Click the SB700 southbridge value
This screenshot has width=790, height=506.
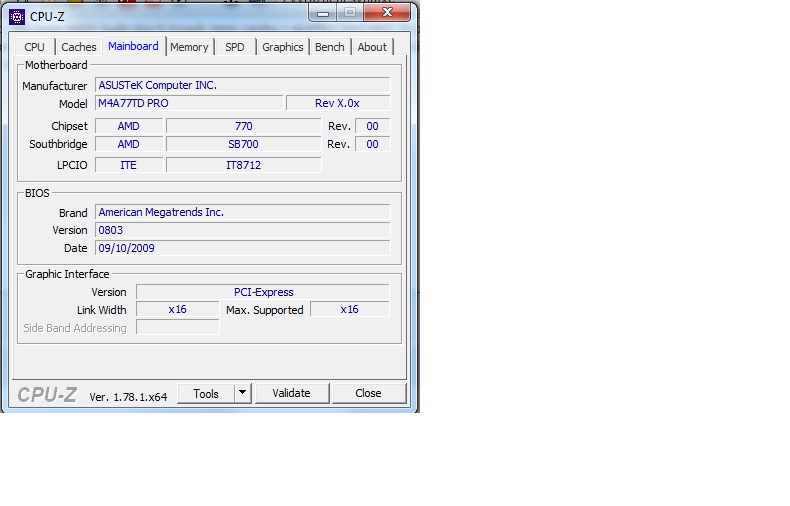(x=244, y=144)
